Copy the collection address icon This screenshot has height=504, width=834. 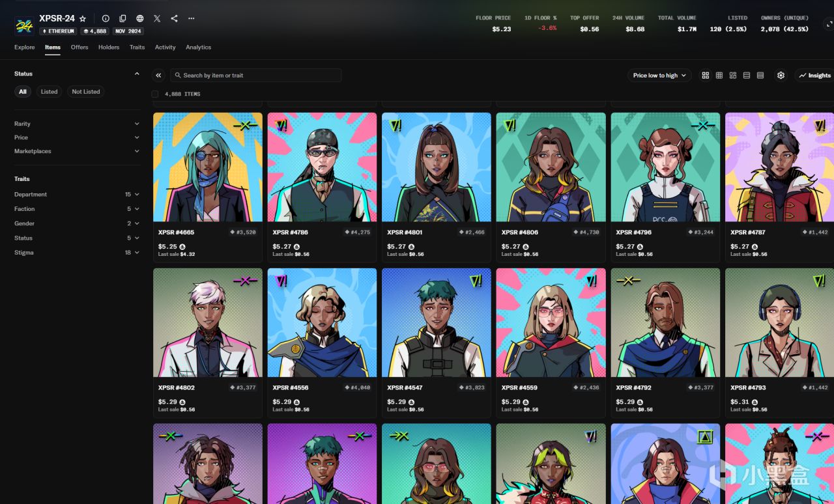122,19
